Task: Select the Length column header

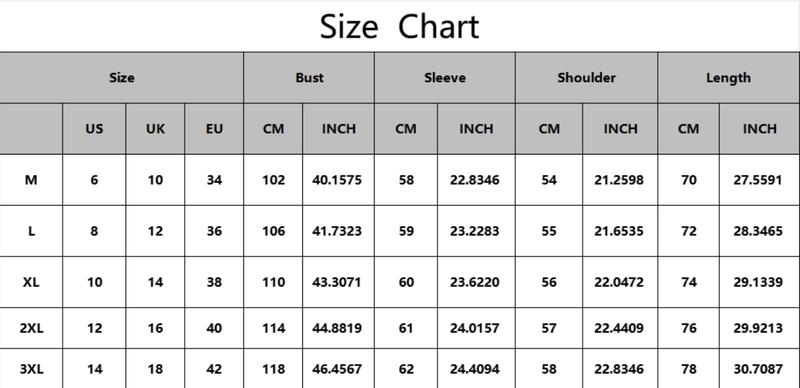Action: tap(729, 78)
